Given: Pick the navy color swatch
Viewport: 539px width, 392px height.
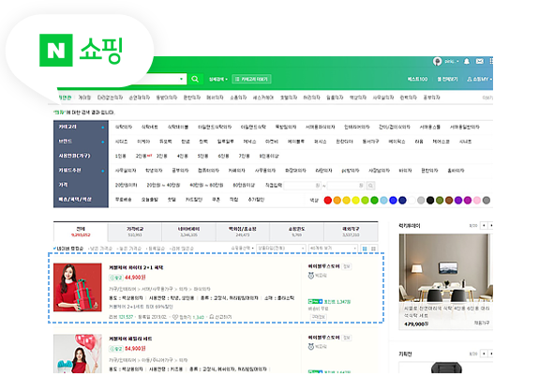Looking at the screenshot, I should click(402, 200).
